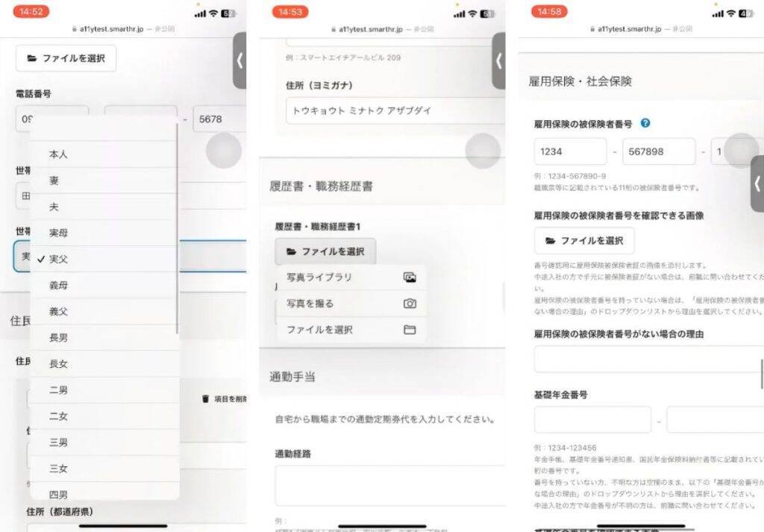Viewport: 764px width, 532px height.
Task: Tap side panel chevron handle on 14:52 screen
Action: (x=239, y=61)
